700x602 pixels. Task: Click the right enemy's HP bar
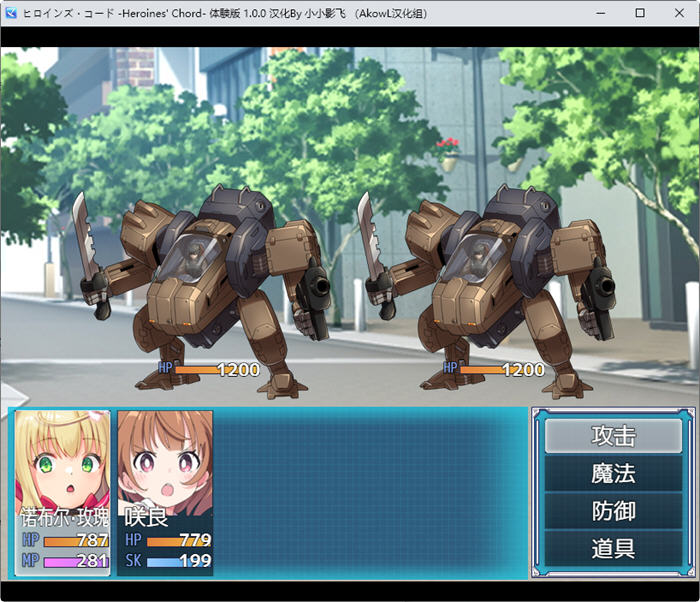(x=481, y=370)
